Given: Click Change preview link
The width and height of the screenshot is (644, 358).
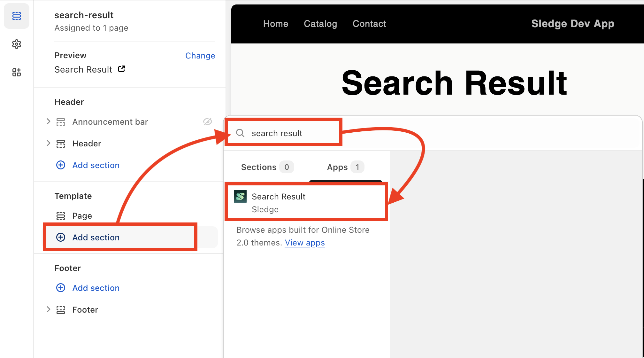Looking at the screenshot, I should tap(200, 56).
